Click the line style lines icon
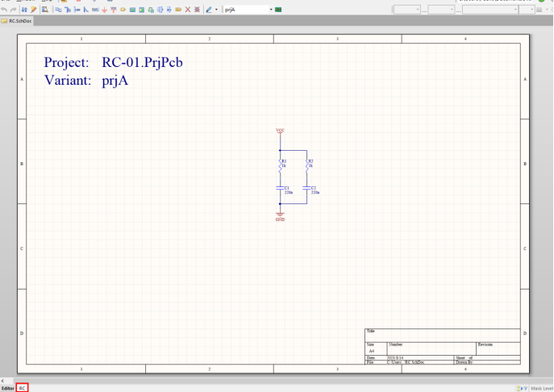Image resolution: width=554 pixels, height=392 pixels. (539, 10)
